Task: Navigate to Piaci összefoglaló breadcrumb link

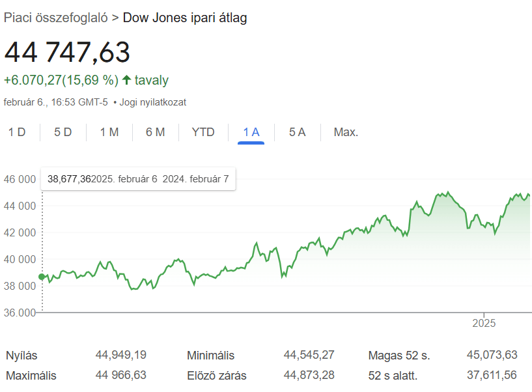Action: click(x=55, y=18)
